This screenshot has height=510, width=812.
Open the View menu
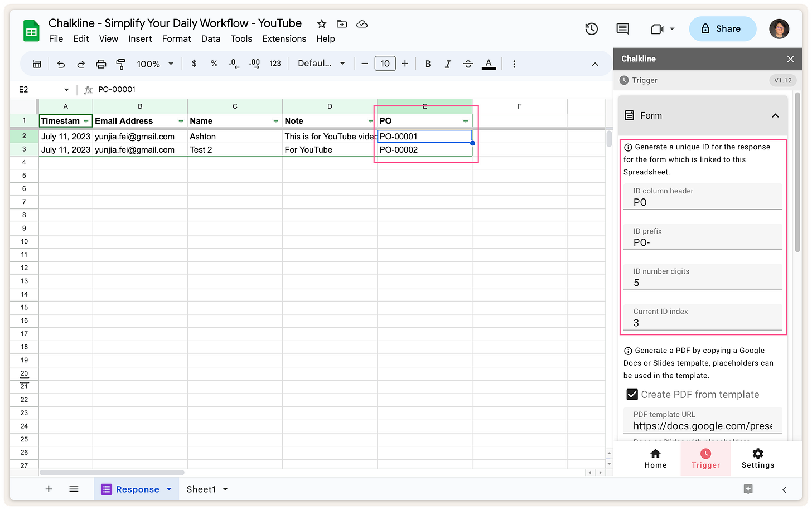click(x=108, y=38)
